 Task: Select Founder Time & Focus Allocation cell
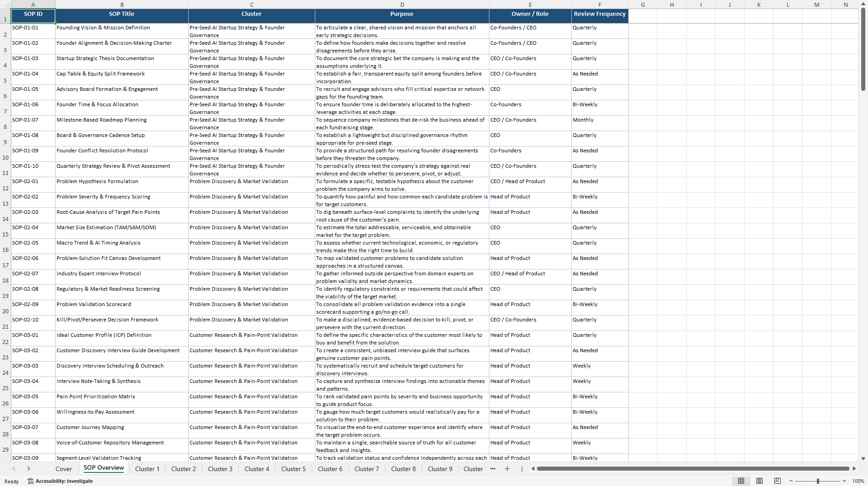point(122,108)
